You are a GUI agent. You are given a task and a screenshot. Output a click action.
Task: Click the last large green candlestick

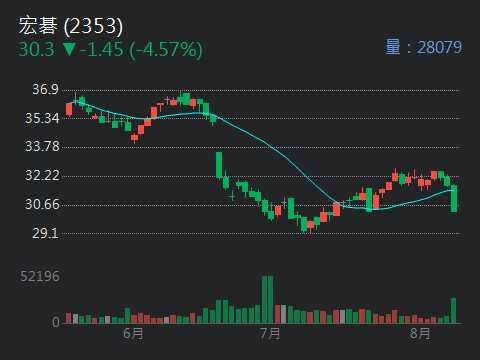[454, 198]
